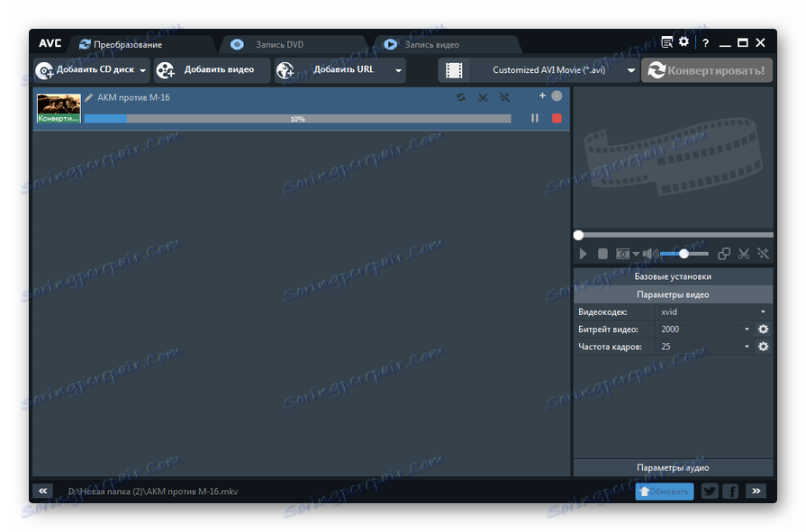806x532 pixels.
Task: Click the Обновить upgrade button
Action: tap(665, 491)
